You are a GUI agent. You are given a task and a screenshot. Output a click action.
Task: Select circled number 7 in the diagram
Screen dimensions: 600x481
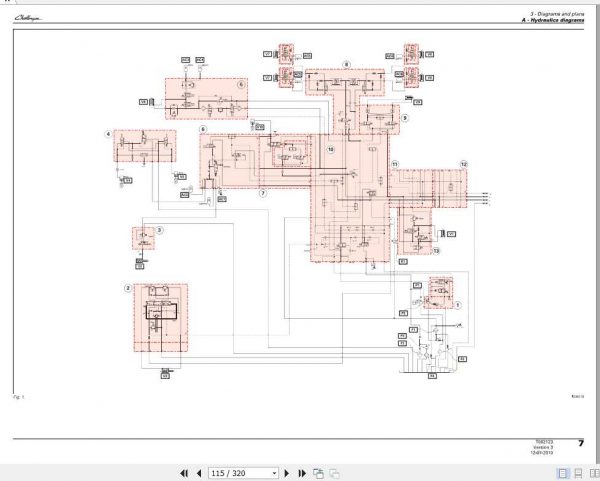[x=263, y=193]
